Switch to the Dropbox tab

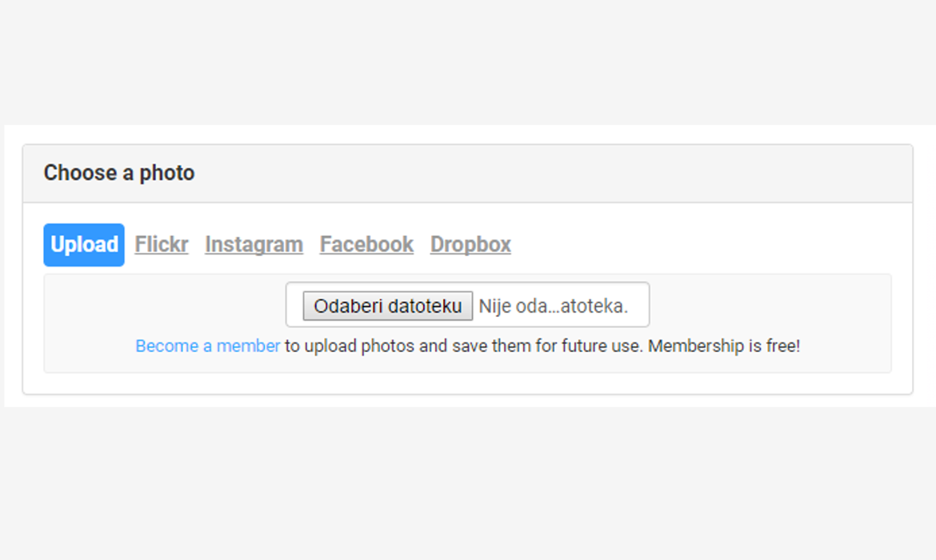point(470,245)
